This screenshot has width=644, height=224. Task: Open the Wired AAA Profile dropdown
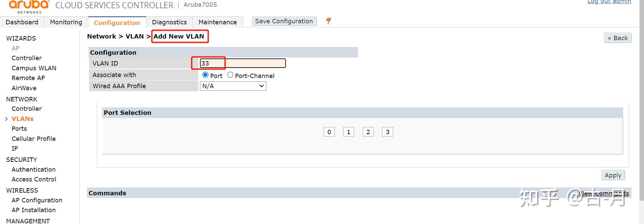click(x=233, y=86)
